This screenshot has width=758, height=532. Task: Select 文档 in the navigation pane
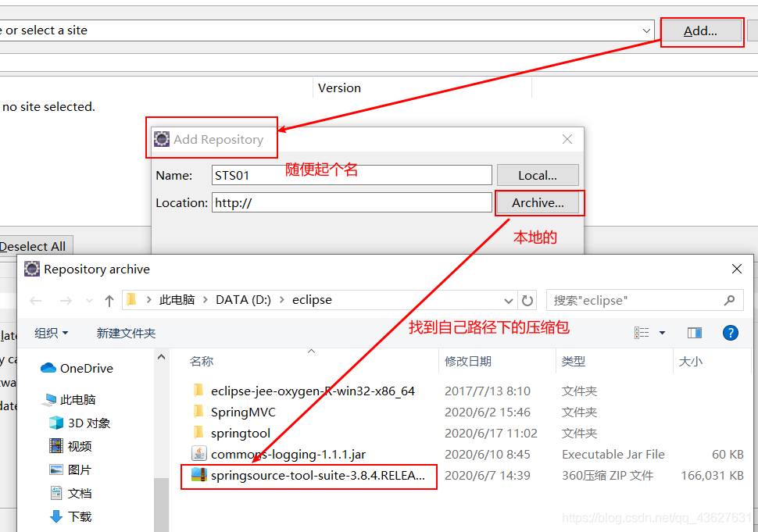[x=70, y=493]
